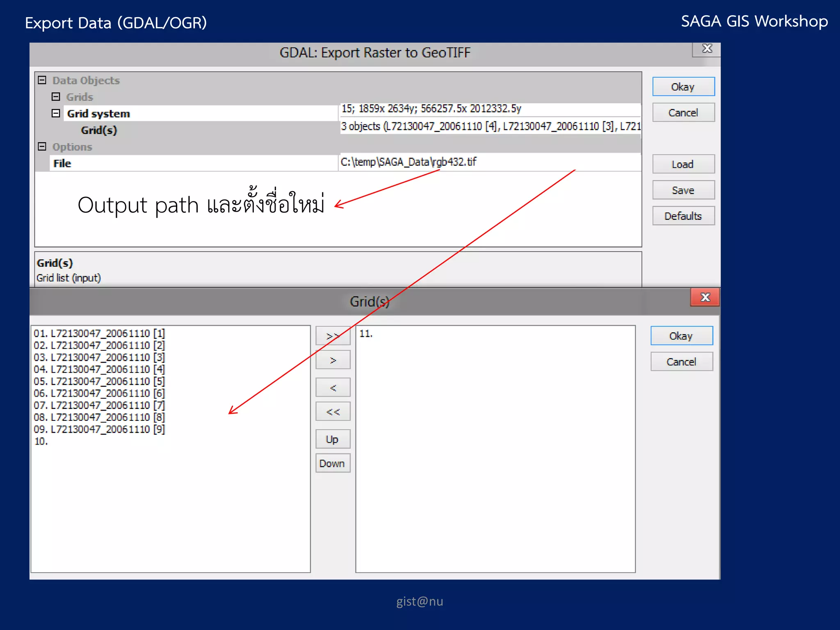Viewport: 840px width, 630px height.
Task: Collapse the Grid system node
Action: coord(56,113)
